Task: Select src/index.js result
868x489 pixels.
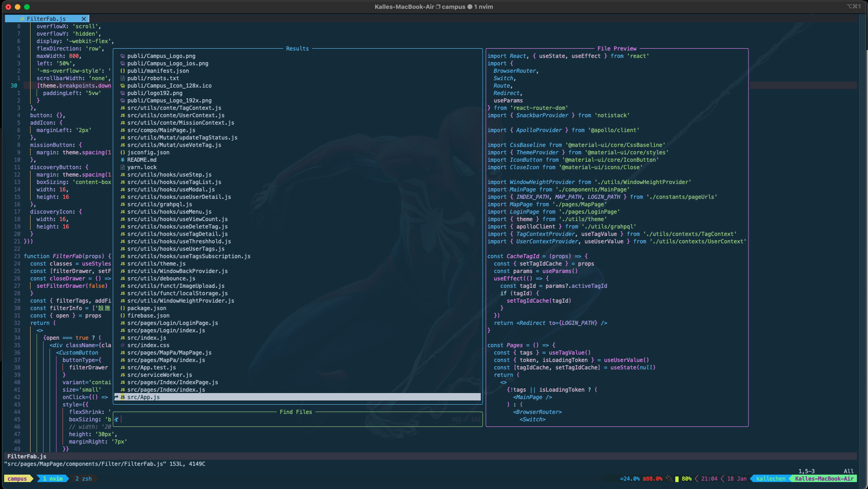Action: click(x=147, y=338)
